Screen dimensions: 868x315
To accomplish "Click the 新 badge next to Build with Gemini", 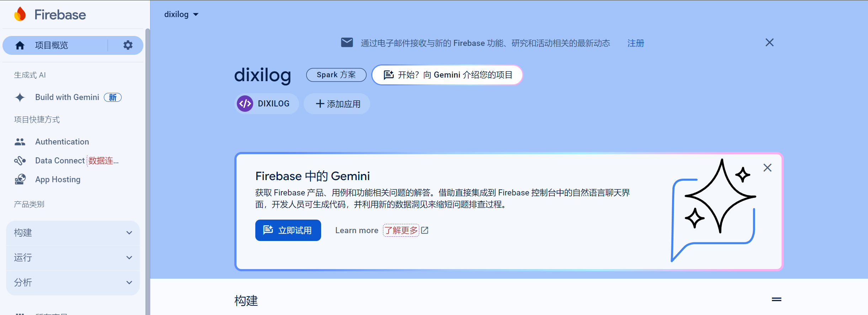I will pyautogui.click(x=113, y=98).
